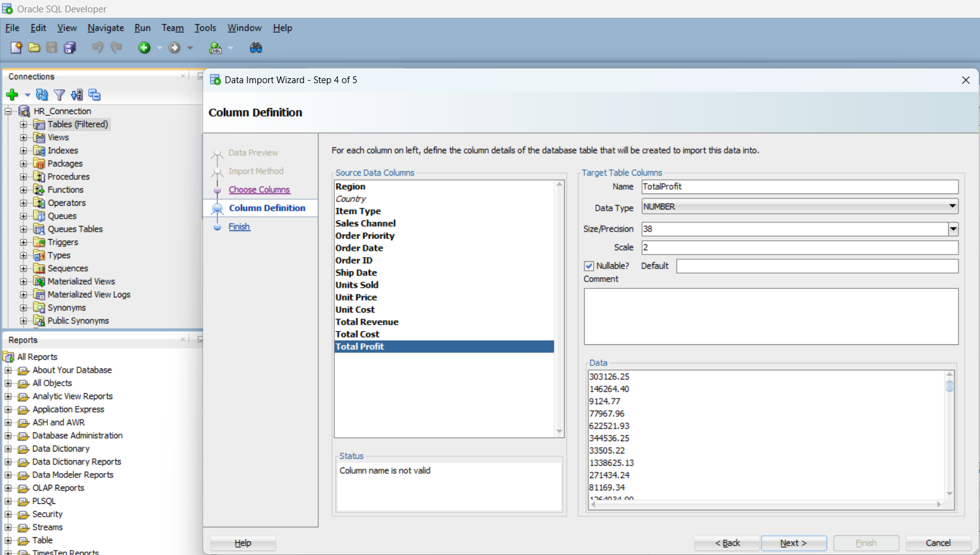
Task: Select the Order Date source column
Action: click(x=444, y=248)
